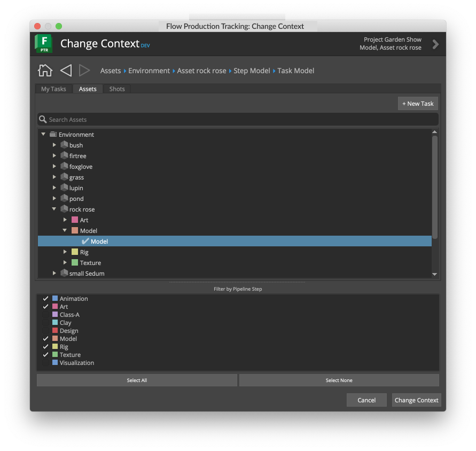Screen dimensions: 476x451
Task: Click the Flow PTR app logo
Action: (x=44, y=44)
